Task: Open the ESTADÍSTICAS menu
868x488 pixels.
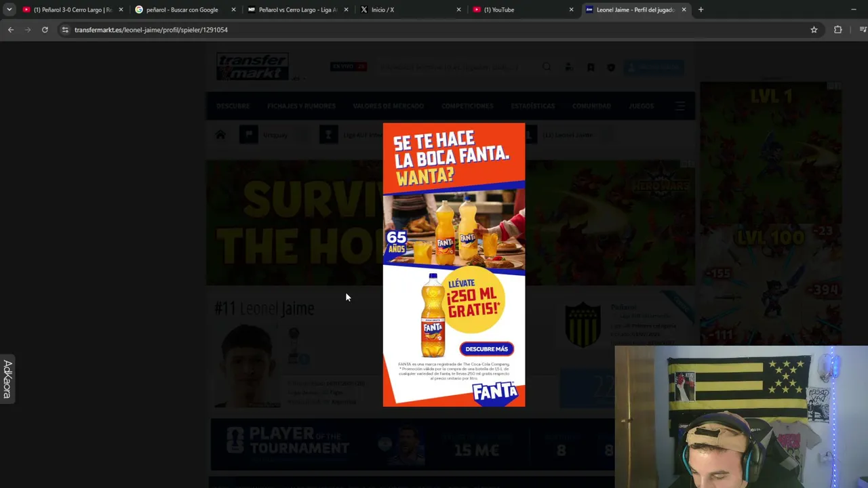Action: (x=532, y=106)
